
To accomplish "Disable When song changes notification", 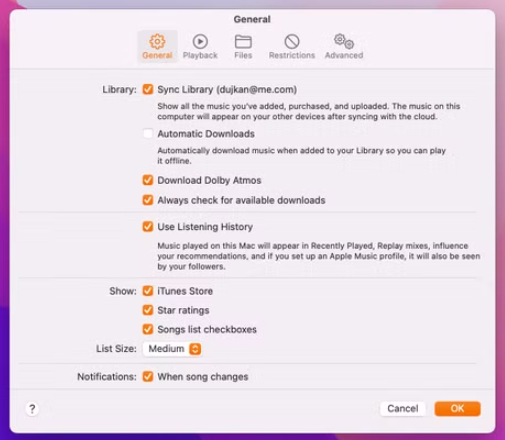I will (148, 377).
